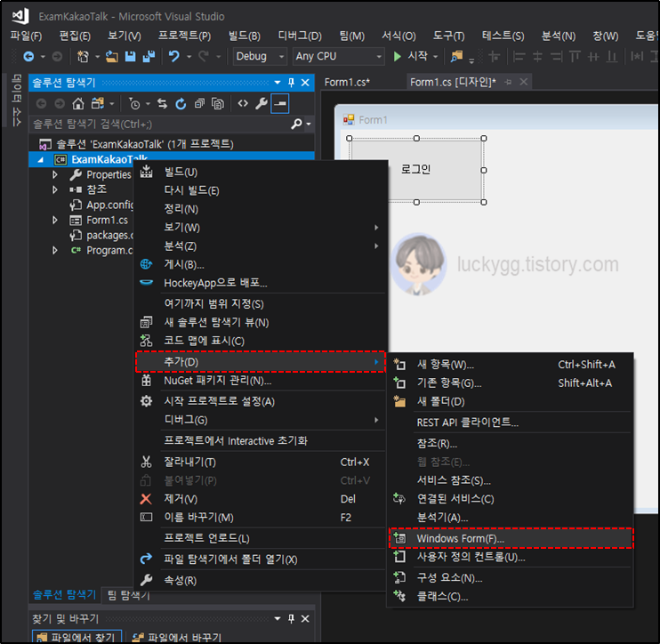Click the 로그인 button on Form1
Viewport: 660px width, 644px height.
pos(416,170)
